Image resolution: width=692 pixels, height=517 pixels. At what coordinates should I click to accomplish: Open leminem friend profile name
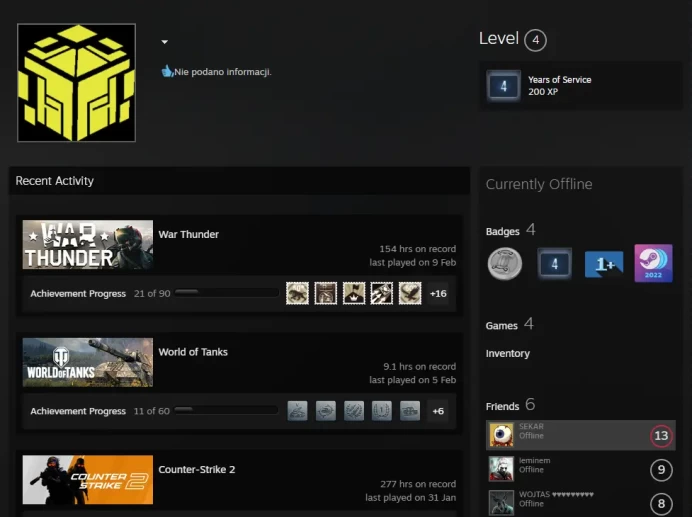(x=534, y=460)
